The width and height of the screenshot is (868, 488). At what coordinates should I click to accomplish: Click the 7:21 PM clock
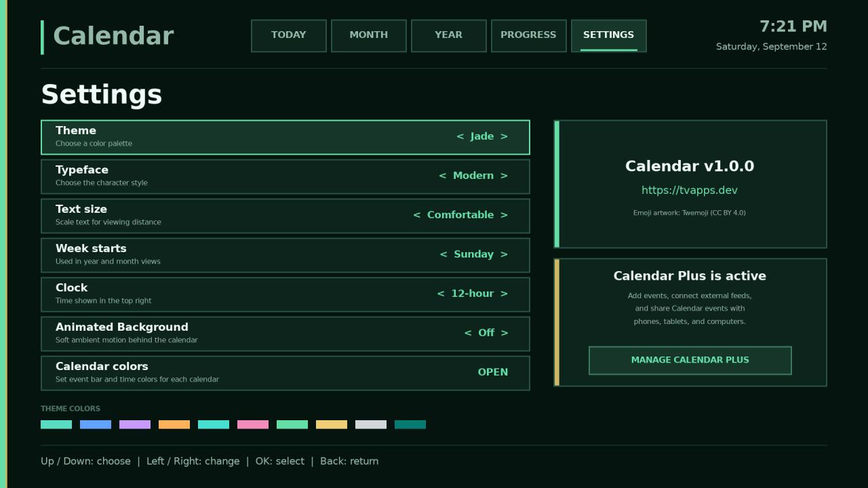point(793,26)
